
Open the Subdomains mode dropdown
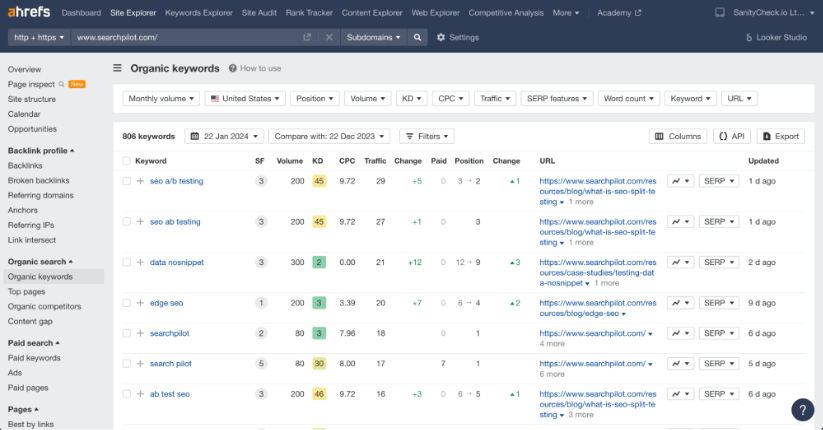pos(373,37)
